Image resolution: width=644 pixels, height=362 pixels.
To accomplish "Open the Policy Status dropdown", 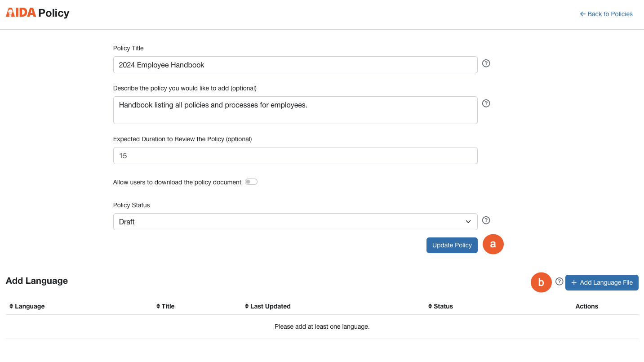I will pos(467,221).
